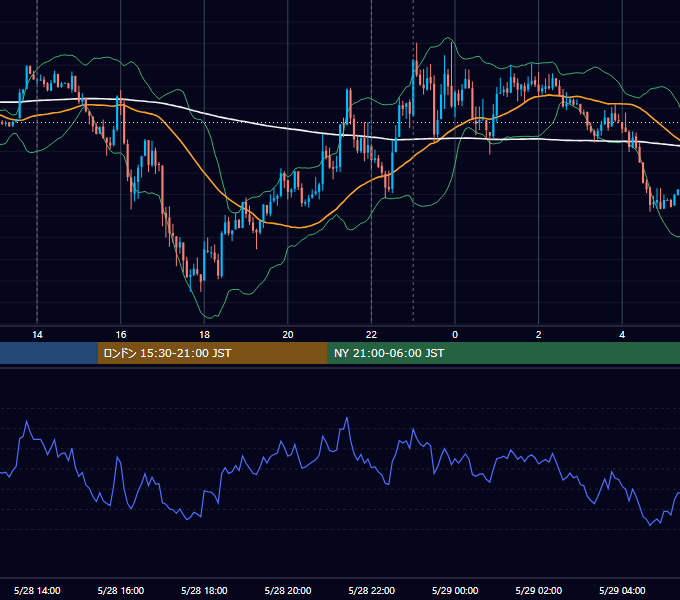Click the 5/29 00:00 label on the indicator axis
Image resolution: width=680 pixels, height=600 pixels.
click(x=455, y=590)
